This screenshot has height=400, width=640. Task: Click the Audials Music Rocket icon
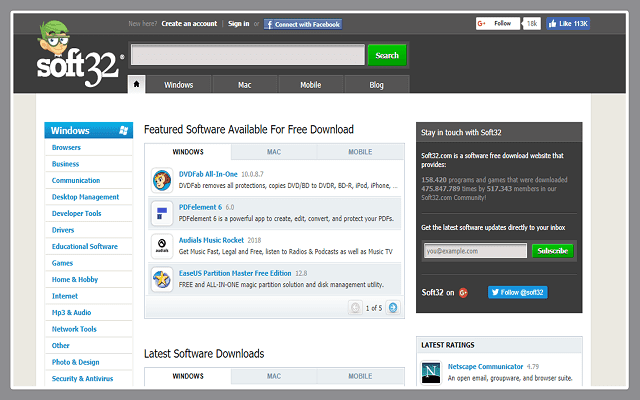point(162,246)
